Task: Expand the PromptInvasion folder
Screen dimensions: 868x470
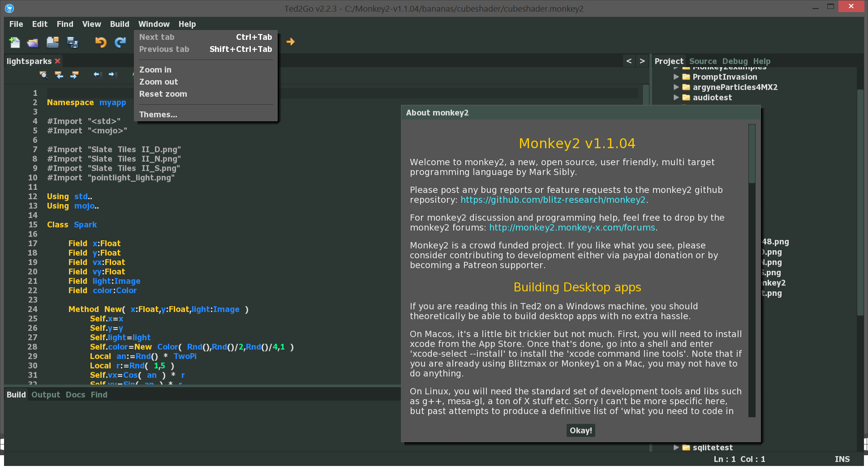Action: (x=676, y=77)
